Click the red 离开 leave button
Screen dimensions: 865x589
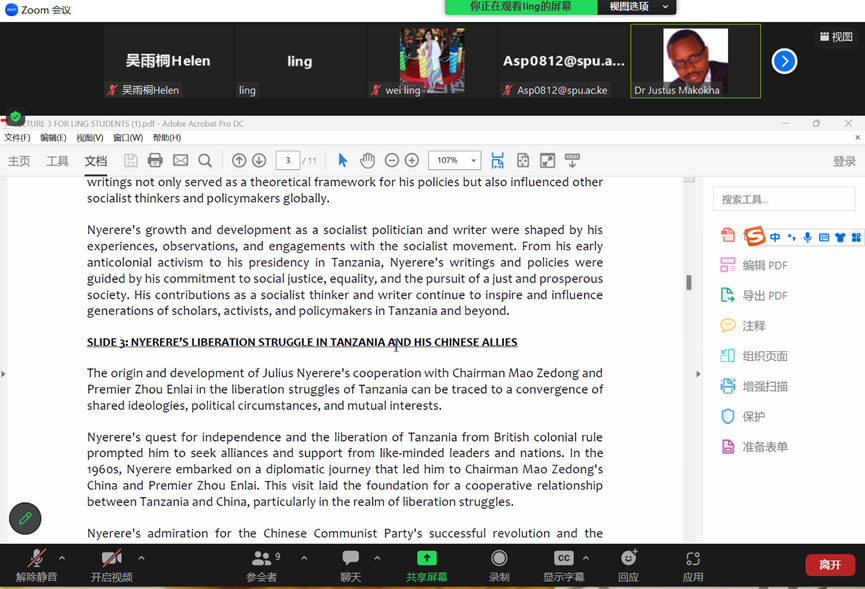tap(830, 565)
